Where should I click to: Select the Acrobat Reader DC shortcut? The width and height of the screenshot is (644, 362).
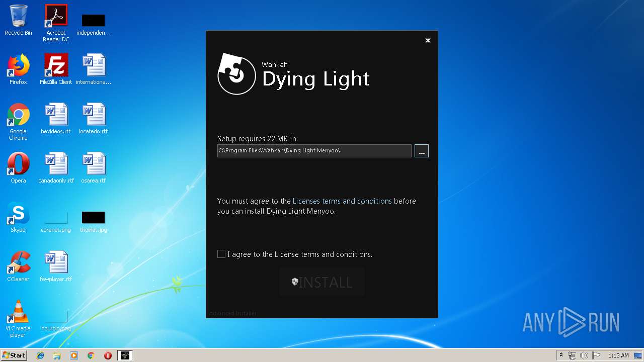pyautogui.click(x=56, y=23)
